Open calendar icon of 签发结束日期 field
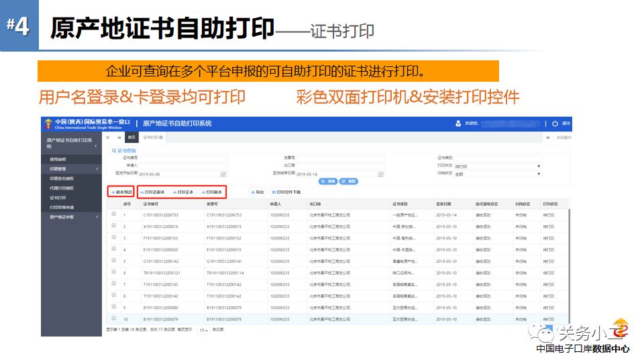 tap(380, 174)
